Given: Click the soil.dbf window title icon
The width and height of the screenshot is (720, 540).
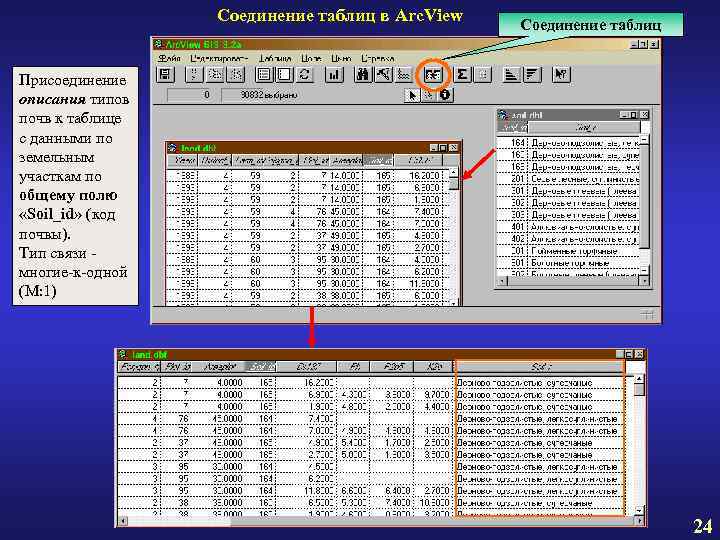Looking at the screenshot, I should pos(504,115).
